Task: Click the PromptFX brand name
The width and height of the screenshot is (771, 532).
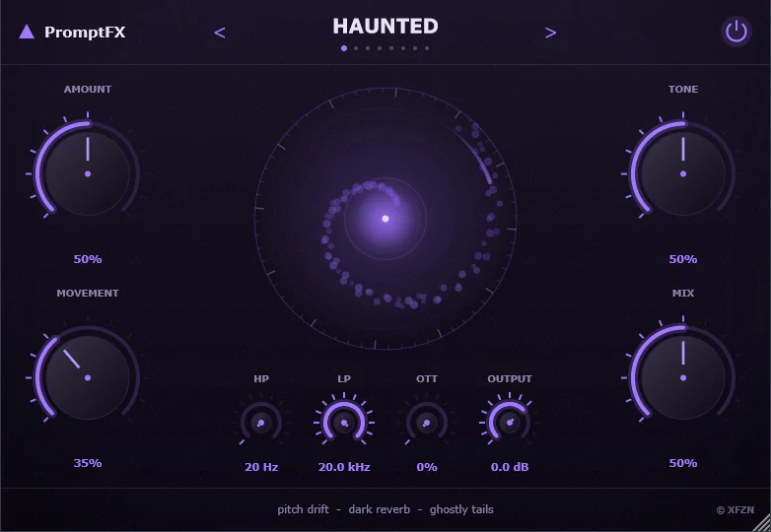Action: click(x=85, y=32)
